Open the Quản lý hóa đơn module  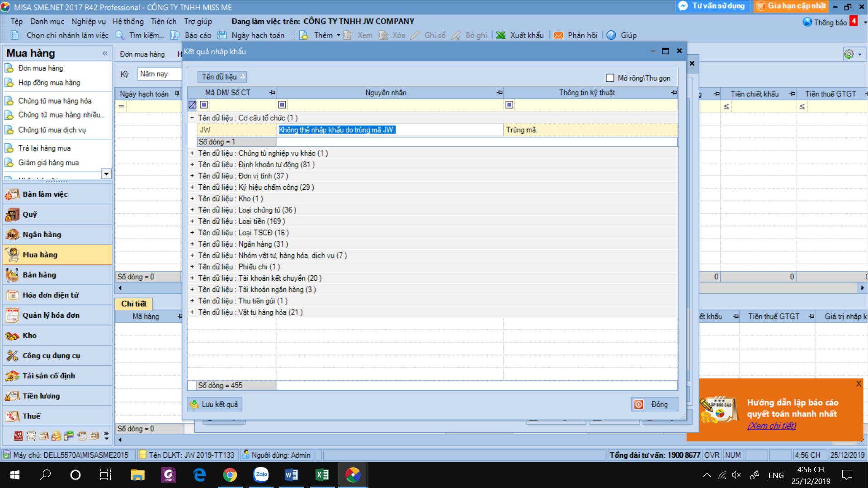coord(57,315)
